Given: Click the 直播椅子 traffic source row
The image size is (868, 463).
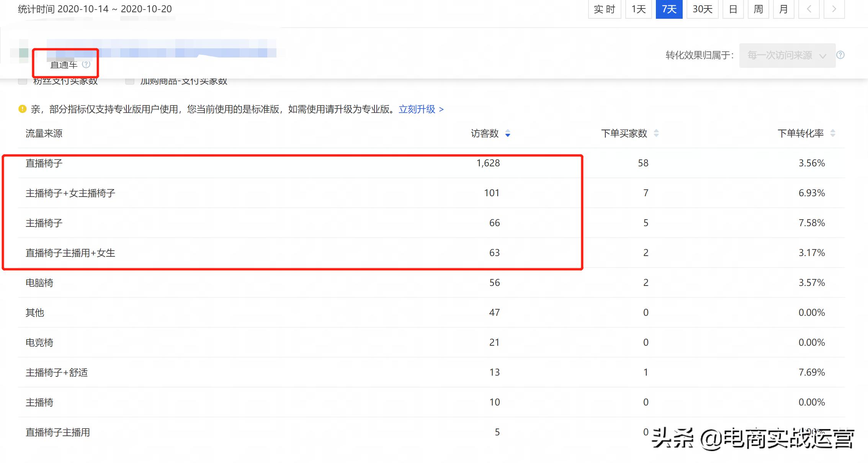Looking at the screenshot, I should [44, 163].
